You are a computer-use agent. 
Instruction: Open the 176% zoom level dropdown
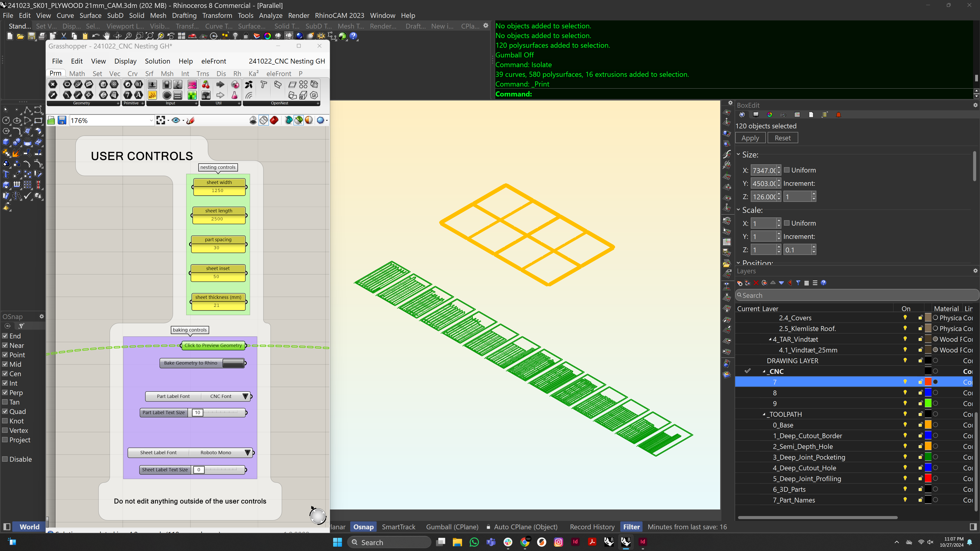tap(151, 120)
